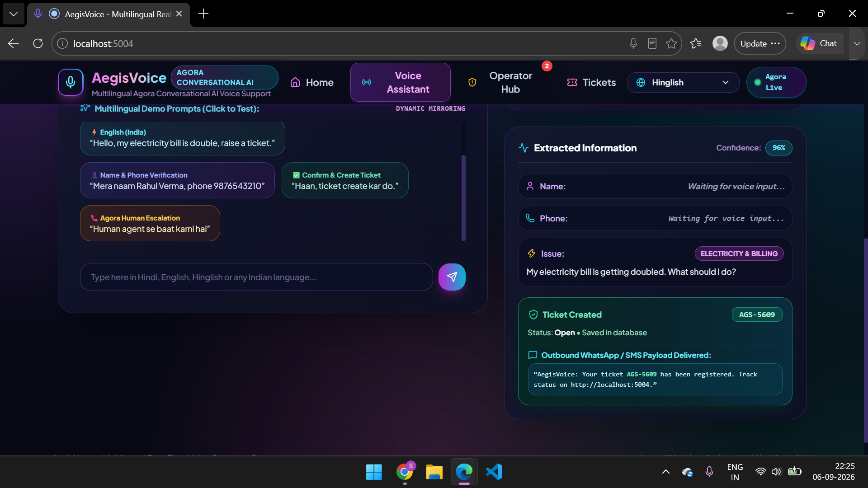This screenshot has width=868, height=488.
Task: Show hidden system tray icons
Action: click(x=665, y=472)
